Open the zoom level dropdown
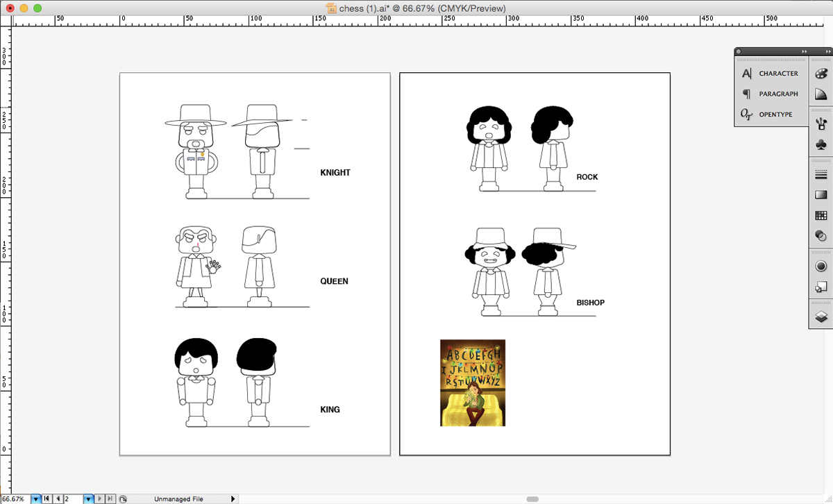Screen dimensions: 833x504 (x=36, y=498)
